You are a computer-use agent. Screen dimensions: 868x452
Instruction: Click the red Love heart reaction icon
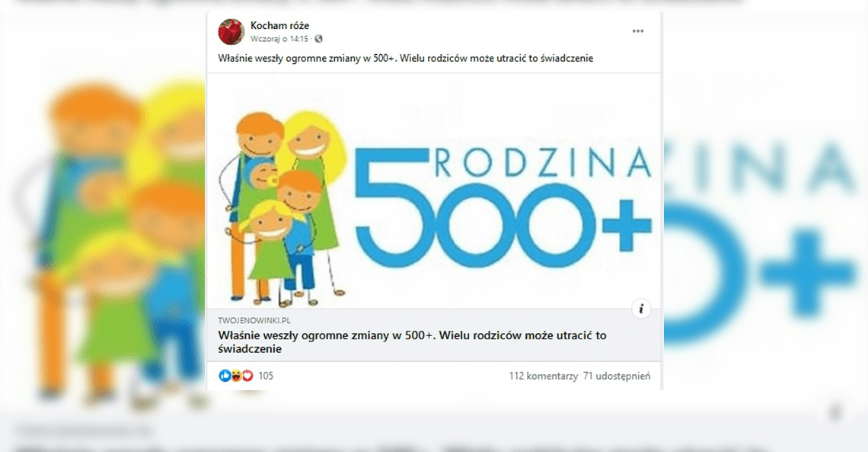click(x=247, y=376)
